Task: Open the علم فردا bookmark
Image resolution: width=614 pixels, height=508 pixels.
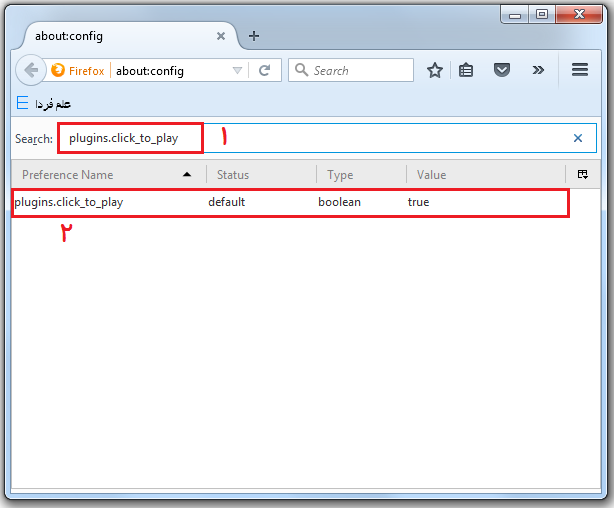Action: (45, 104)
